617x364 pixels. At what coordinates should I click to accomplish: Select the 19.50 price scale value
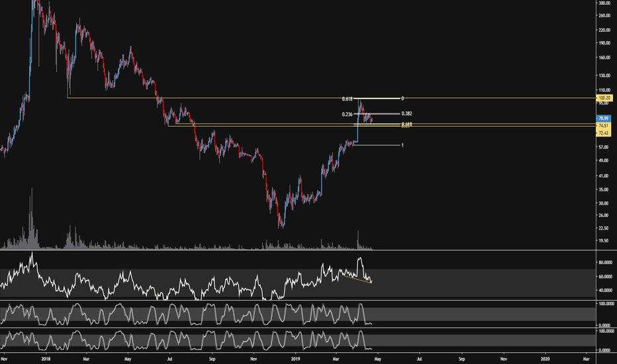603,241
